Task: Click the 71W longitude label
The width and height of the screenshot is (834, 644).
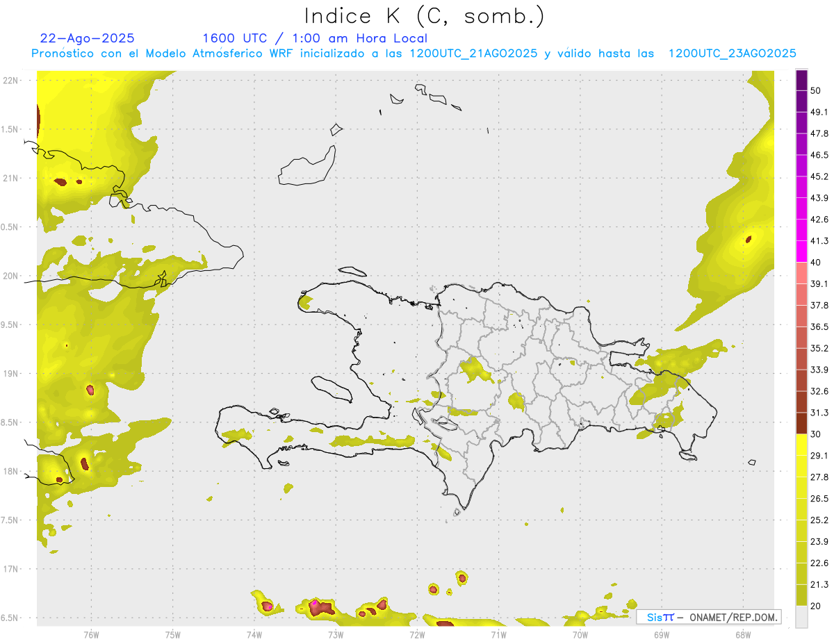Action: click(498, 634)
